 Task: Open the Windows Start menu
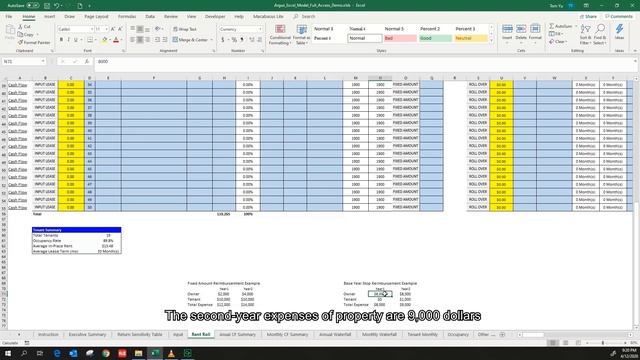point(7,353)
